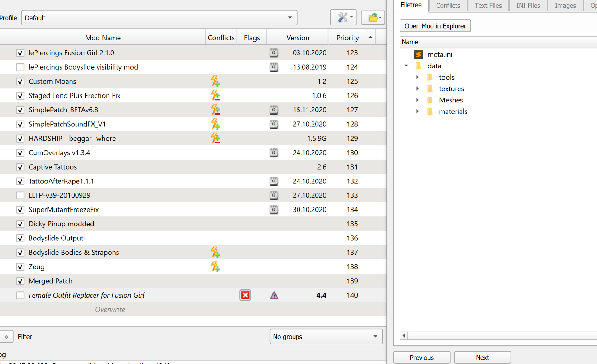Screen dimensions: 597x364
Task: Uncheck the Merged Patch mod
Action: pyautogui.click(x=20, y=281)
